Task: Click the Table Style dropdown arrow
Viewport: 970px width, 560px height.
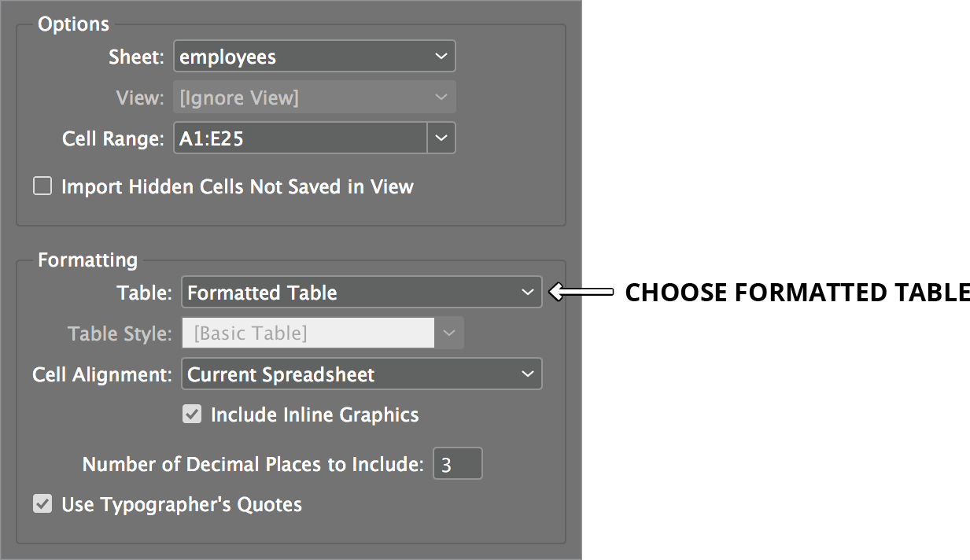Action: [448, 333]
